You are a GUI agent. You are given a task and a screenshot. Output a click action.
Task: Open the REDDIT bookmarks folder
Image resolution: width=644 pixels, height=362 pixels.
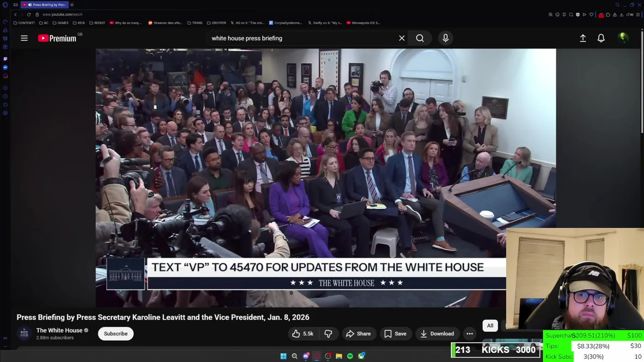coord(97,23)
